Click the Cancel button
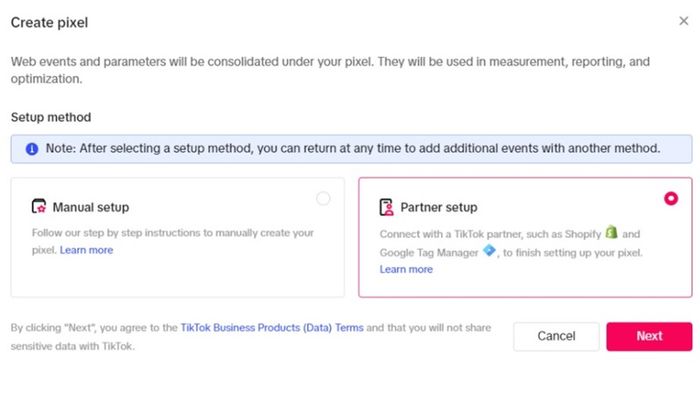 (556, 336)
